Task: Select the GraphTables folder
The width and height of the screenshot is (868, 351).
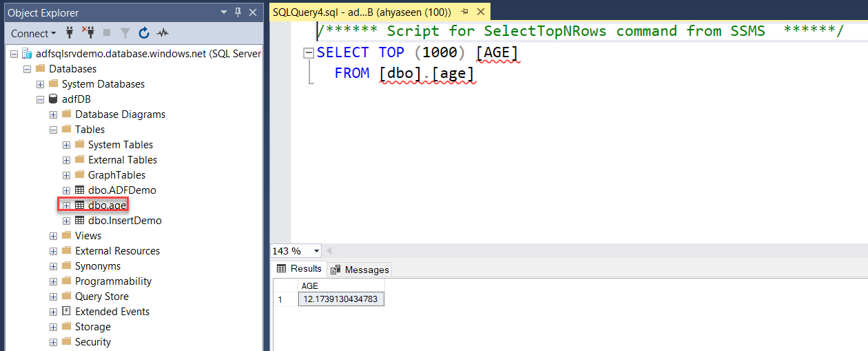Action: (x=116, y=175)
